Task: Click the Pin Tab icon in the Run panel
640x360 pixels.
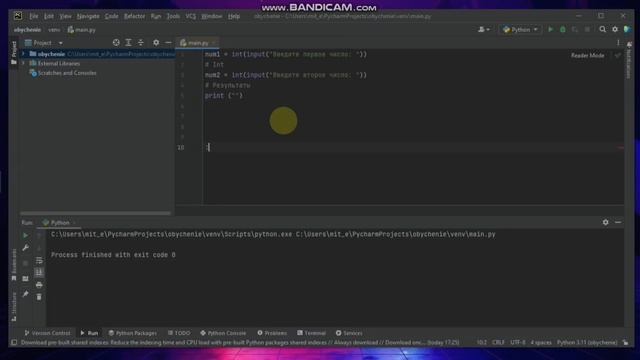Action: (25, 294)
